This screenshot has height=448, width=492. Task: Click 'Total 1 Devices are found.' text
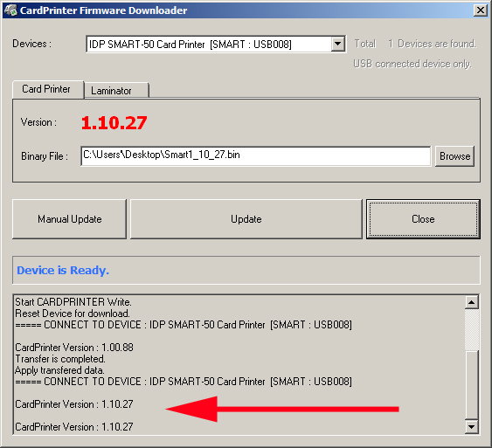[x=415, y=44]
